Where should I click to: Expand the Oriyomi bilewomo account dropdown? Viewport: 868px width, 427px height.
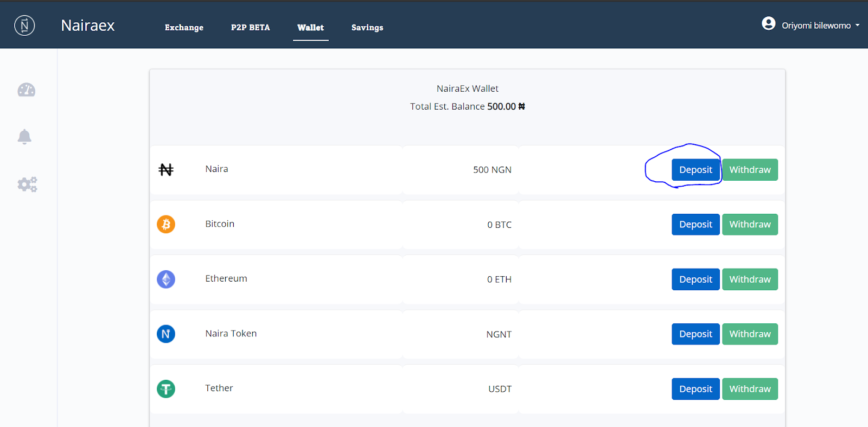coord(821,26)
